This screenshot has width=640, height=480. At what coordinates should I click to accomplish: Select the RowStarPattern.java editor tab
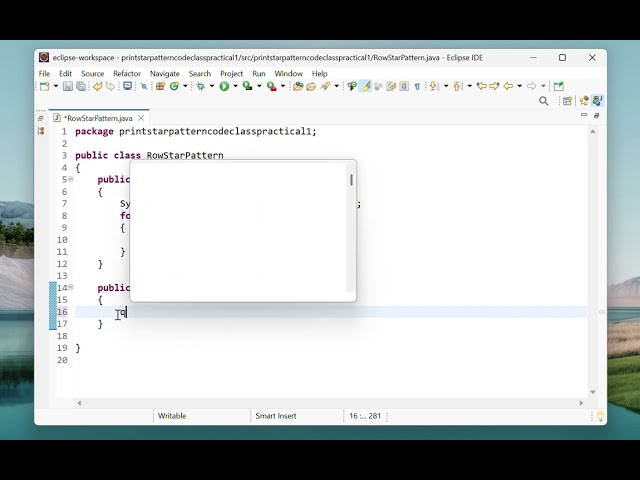click(x=98, y=118)
